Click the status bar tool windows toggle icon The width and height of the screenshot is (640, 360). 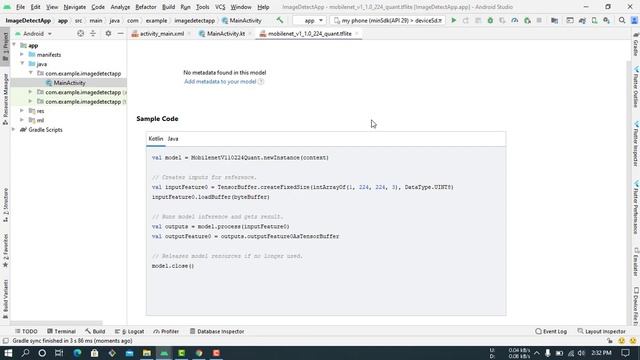point(5,341)
